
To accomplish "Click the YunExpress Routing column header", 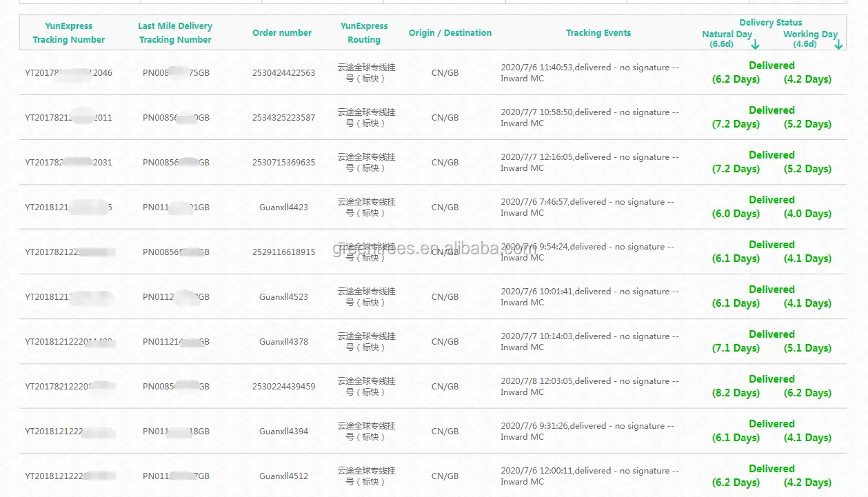I will tap(364, 32).
